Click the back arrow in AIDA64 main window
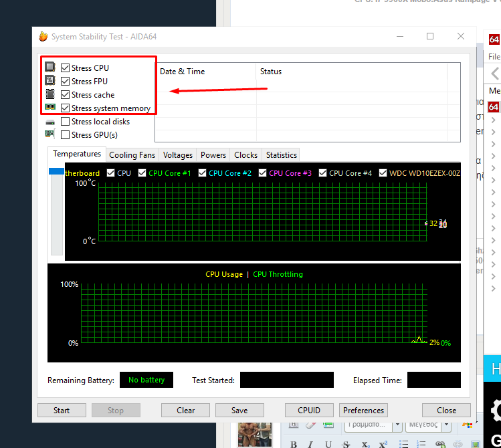This screenshot has height=448, width=501. (x=494, y=74)
